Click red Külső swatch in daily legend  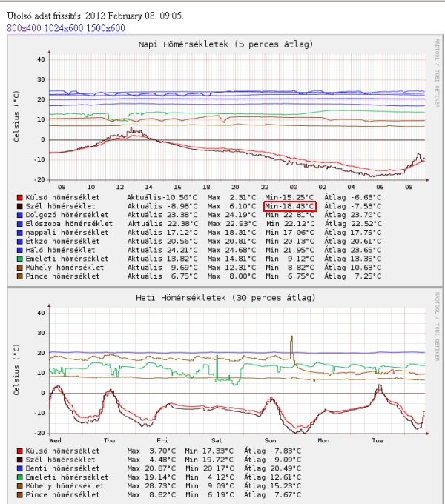pyautogui.click(x=19, y=196)
